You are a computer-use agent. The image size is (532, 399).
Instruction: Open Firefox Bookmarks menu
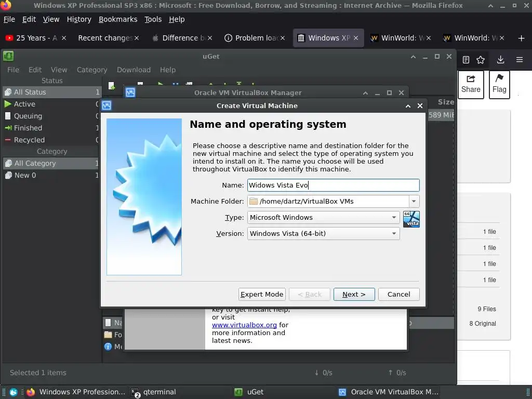point(118,19)
